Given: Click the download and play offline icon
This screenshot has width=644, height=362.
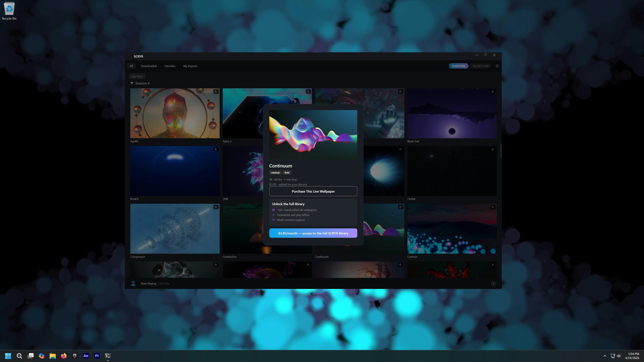Looking at the screenshot, I should (274, 215).
